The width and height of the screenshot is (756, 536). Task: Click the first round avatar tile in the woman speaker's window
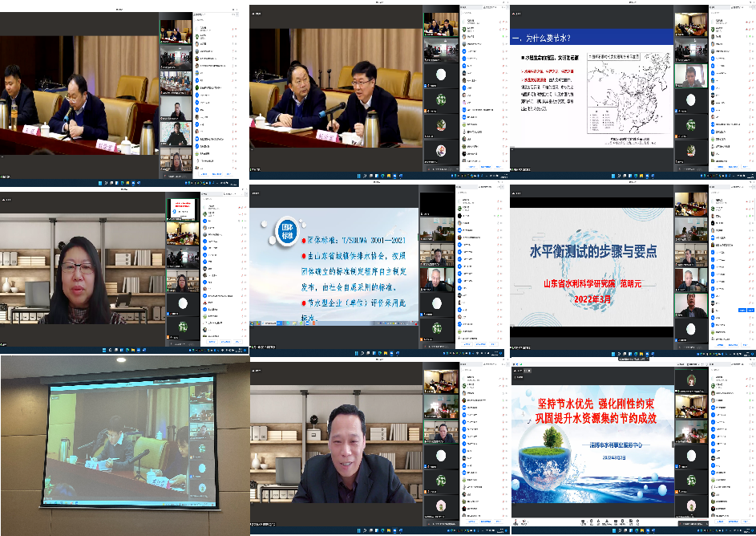click(x=183, y=303)
